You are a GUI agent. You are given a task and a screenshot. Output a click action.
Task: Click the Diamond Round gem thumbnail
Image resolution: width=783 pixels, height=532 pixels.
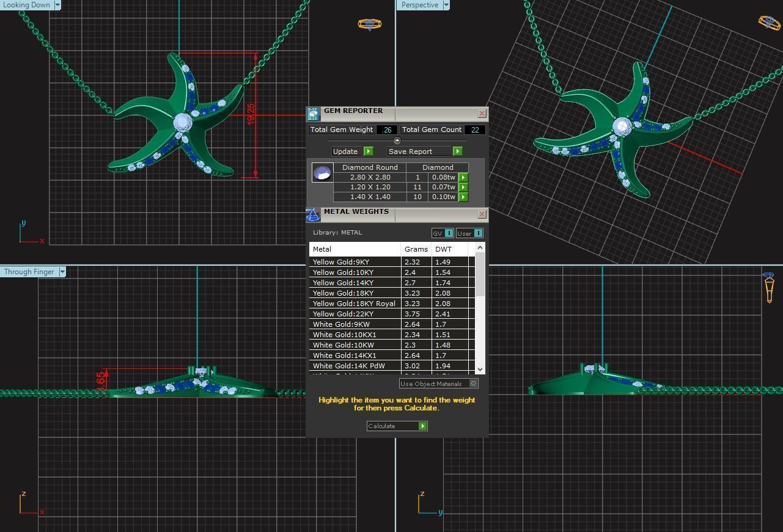pyautogui.click(x=322, y=173)
